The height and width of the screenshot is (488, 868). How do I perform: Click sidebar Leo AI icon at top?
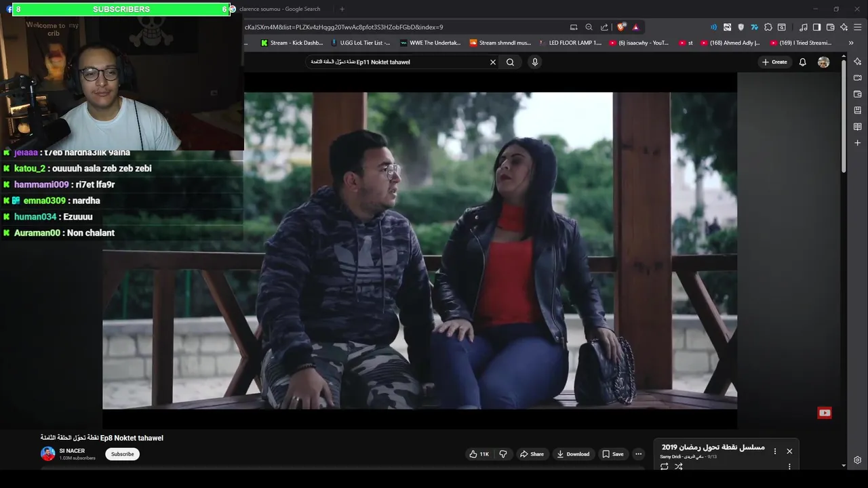[858, 62]
